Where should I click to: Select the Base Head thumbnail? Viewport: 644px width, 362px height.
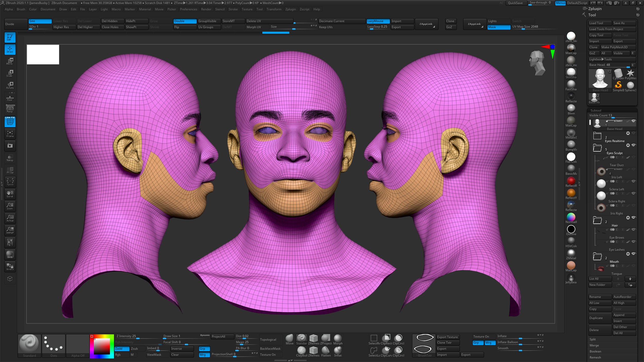pos(600,79)
